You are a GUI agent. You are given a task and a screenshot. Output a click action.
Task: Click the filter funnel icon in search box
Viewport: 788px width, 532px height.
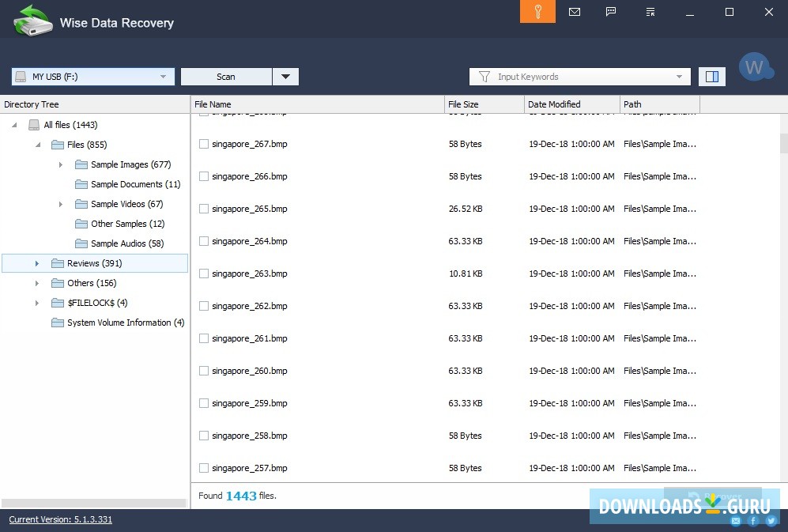pos(484,77)
